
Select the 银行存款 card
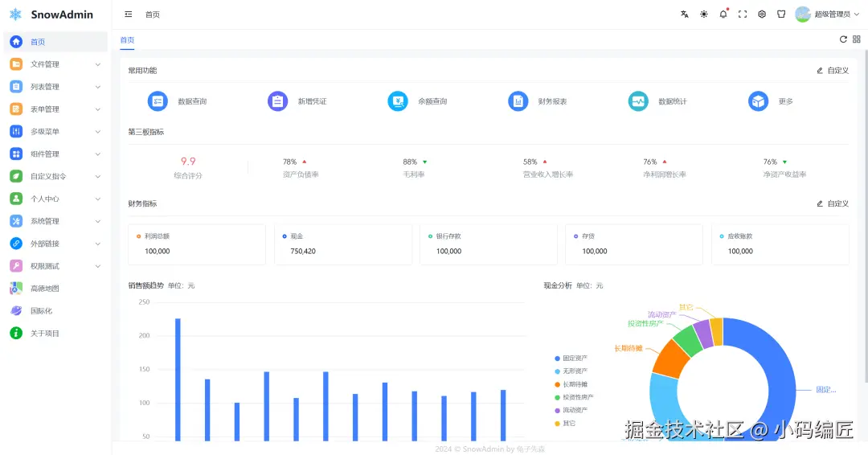click(489, 244)
